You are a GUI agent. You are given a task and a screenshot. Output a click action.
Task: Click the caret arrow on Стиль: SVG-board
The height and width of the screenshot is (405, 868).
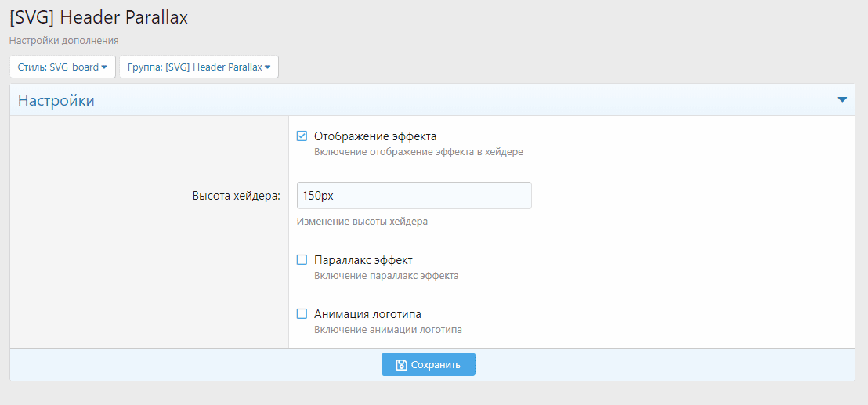coord(104,67)
